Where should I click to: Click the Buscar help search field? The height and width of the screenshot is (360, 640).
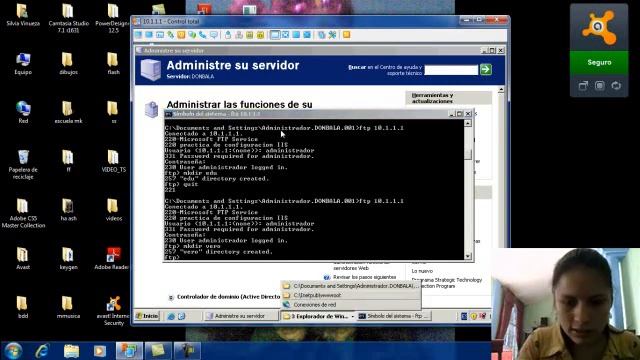451,70
